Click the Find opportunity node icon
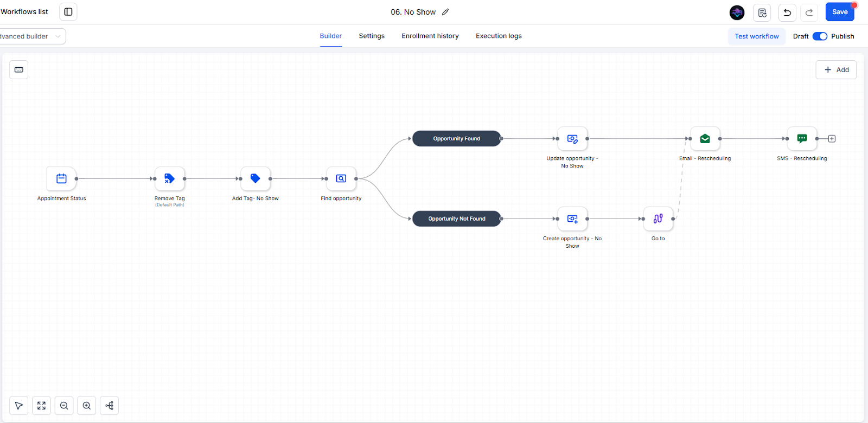 pos(341,178)
